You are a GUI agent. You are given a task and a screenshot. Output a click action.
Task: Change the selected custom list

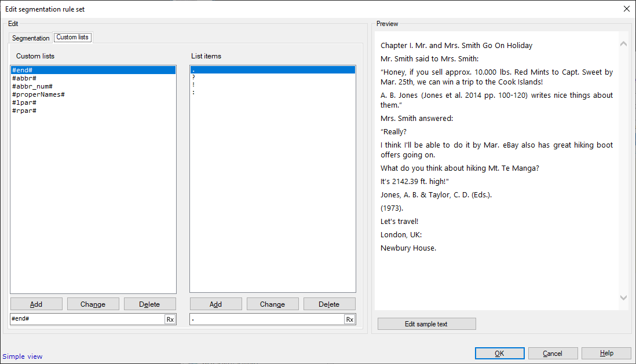pos(93,303)
